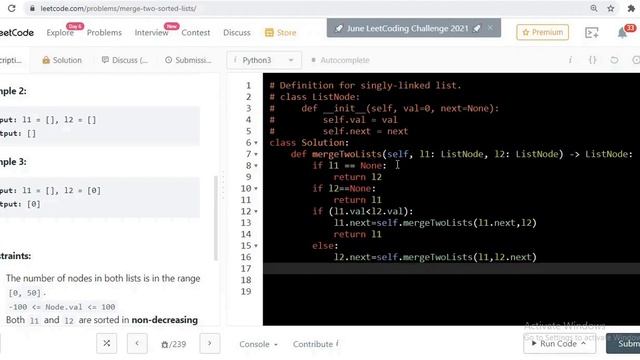The width and height of the screenshot is (640, 360).
Task: Collapse code fold arrow on line 8
Action: coord(256,166)
